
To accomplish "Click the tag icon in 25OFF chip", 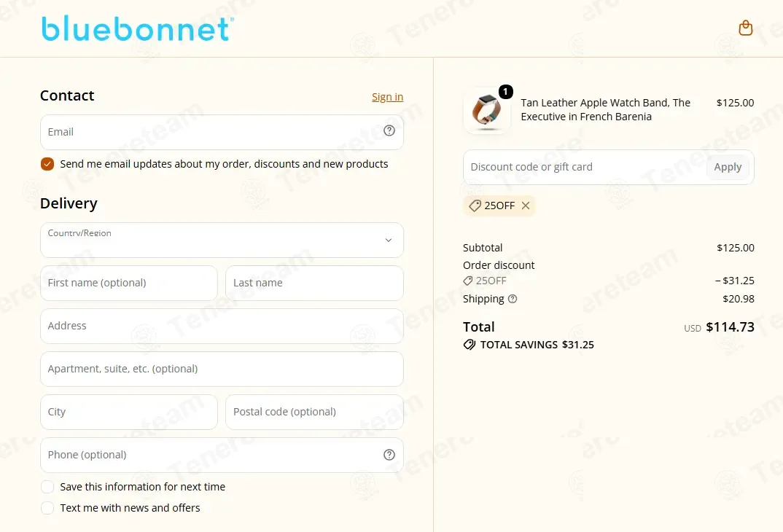I will point(475,206).
